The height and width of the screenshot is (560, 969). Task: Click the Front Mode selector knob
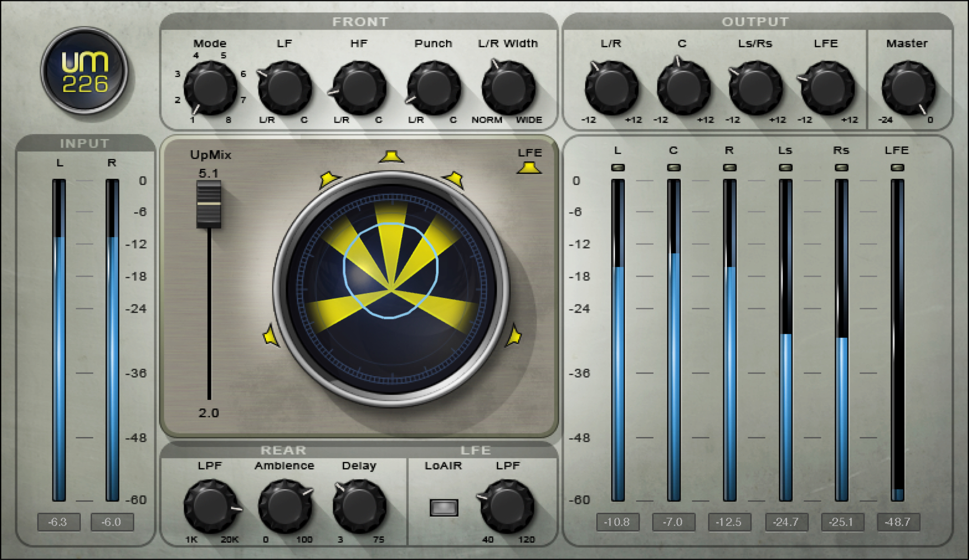pos(210,88)
